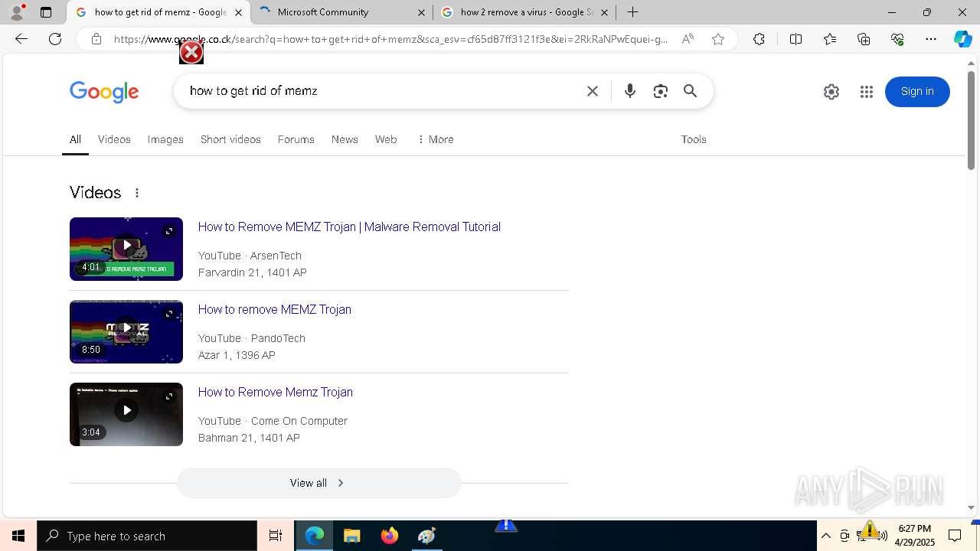Sign in to Google account

(x=917, y=92)
